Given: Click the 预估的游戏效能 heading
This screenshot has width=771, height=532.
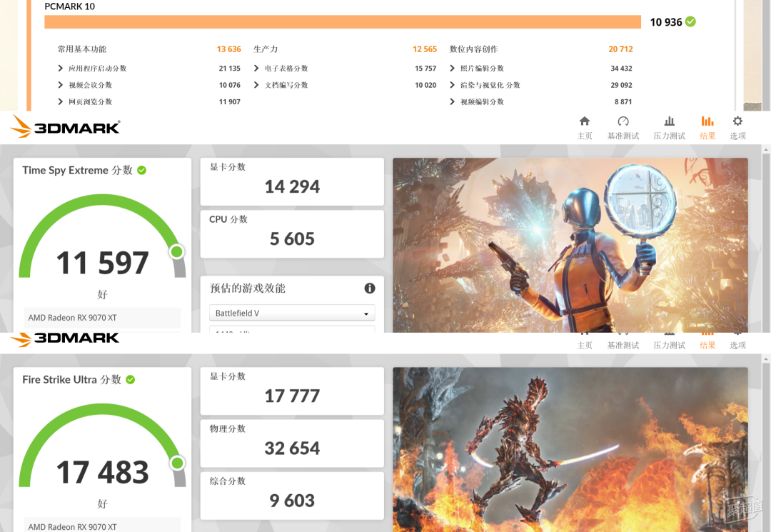Looking at the screenshot, I should pyautogui.click(x=247, y=288).
